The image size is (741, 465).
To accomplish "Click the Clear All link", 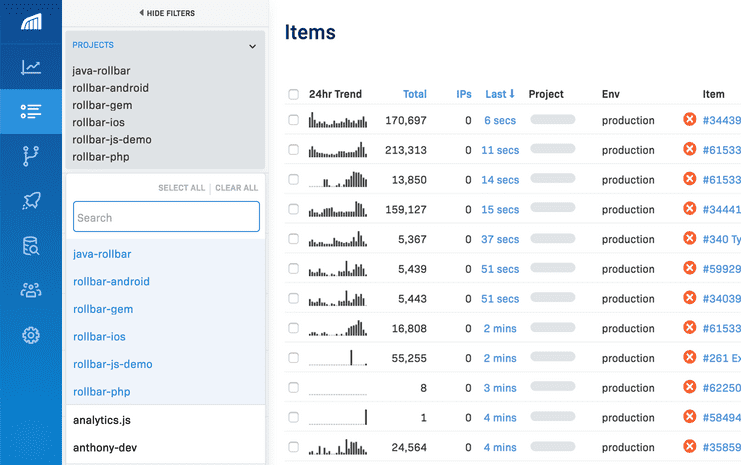I will point(237,188).
